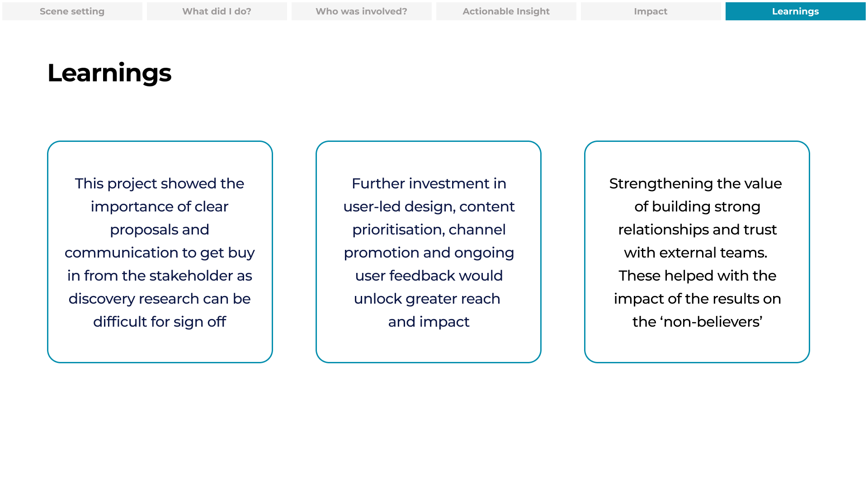868x488 pixels.
Task: Open the Scene setting tab
Action: pos(72,11)
